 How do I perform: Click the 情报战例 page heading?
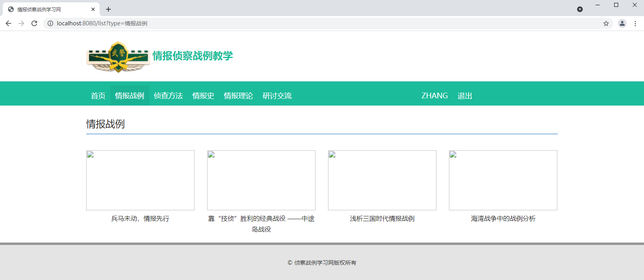click(106, 124)
